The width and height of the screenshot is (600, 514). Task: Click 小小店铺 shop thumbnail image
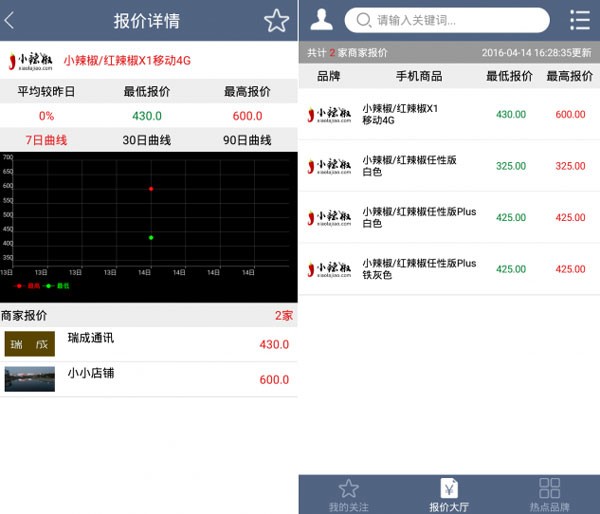[x=30, y=379]
